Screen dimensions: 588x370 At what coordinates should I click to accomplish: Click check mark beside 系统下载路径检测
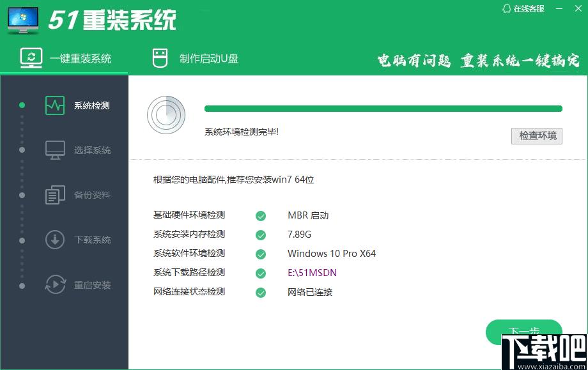pos(261,274)
